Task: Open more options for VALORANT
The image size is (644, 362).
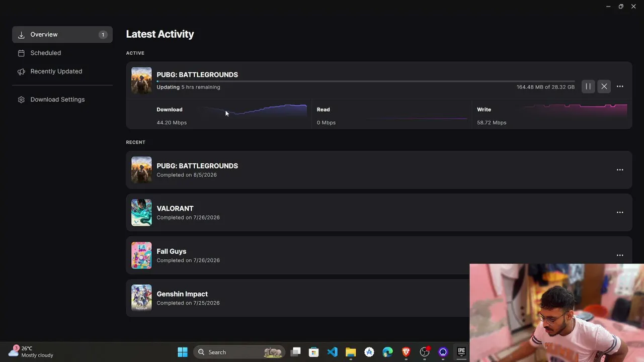Action: (x=620, y=212)
